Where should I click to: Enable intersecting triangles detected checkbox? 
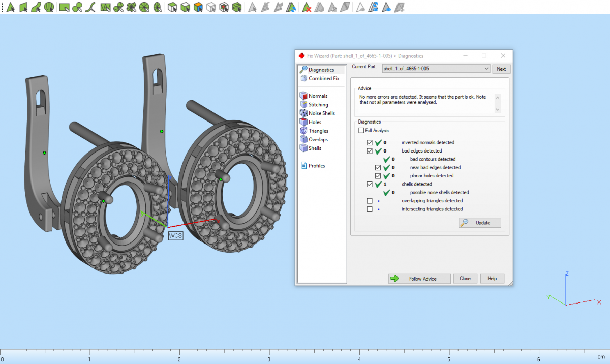pos(370,209)
